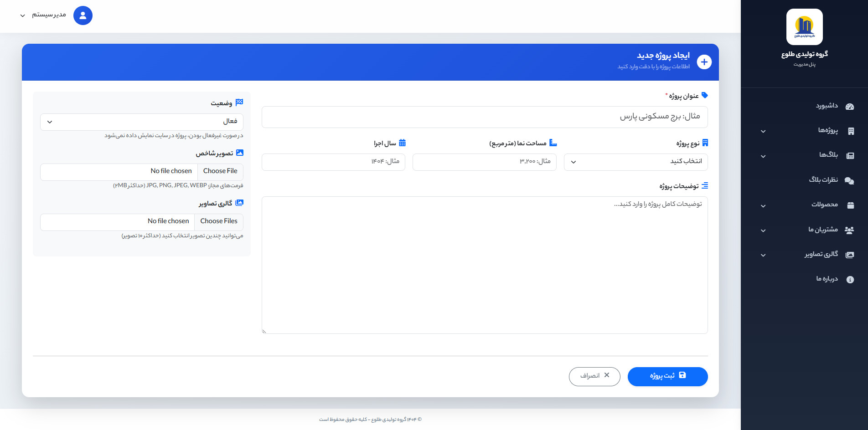Image resolution: width=868 pixels, height=430 pixels.
Task: Click the dashboard gauge icon in sidebar
Action: pyautogui.click(x=850, y=107)
